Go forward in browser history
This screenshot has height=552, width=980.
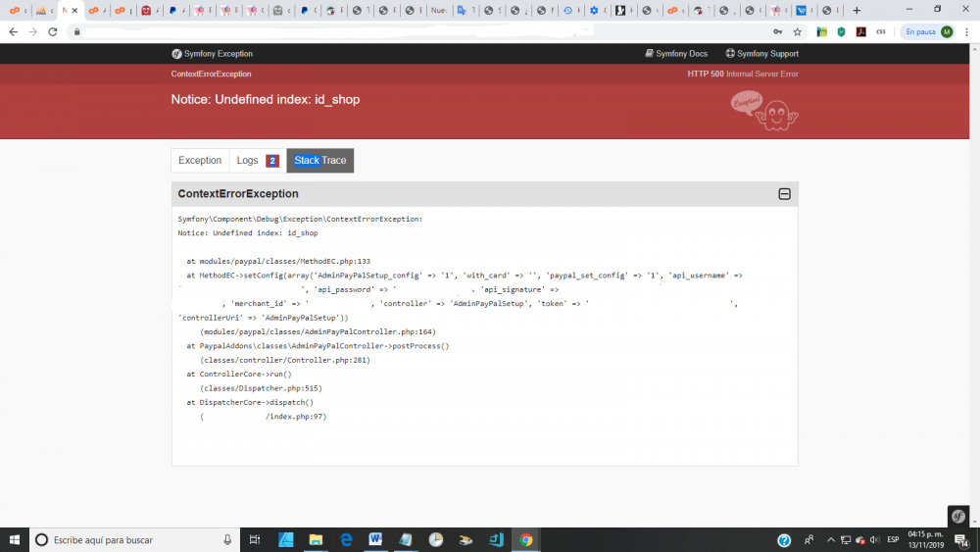(32, 32)
